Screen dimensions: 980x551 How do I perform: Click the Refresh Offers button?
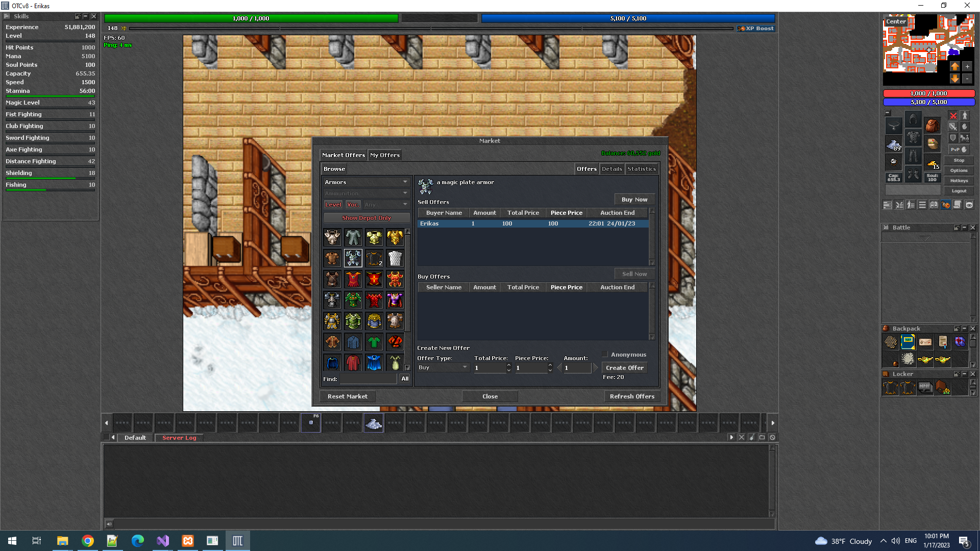click(x=632, y=396)
